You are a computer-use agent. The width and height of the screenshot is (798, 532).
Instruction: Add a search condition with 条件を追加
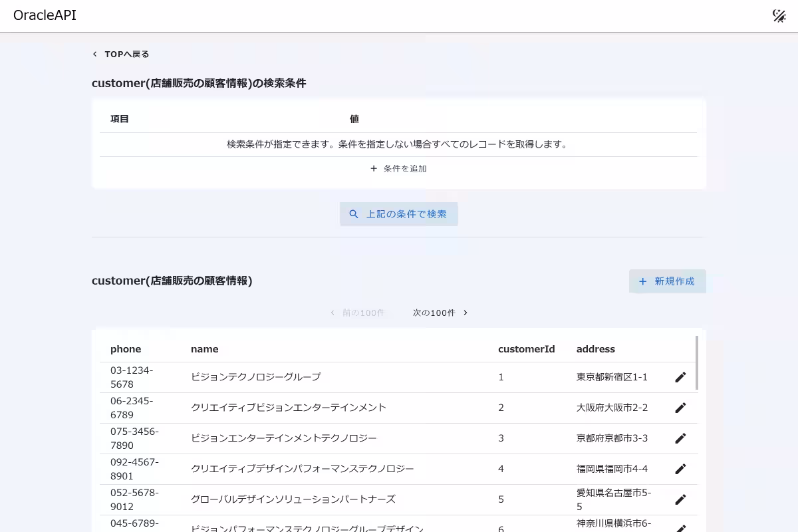[404, 169]
